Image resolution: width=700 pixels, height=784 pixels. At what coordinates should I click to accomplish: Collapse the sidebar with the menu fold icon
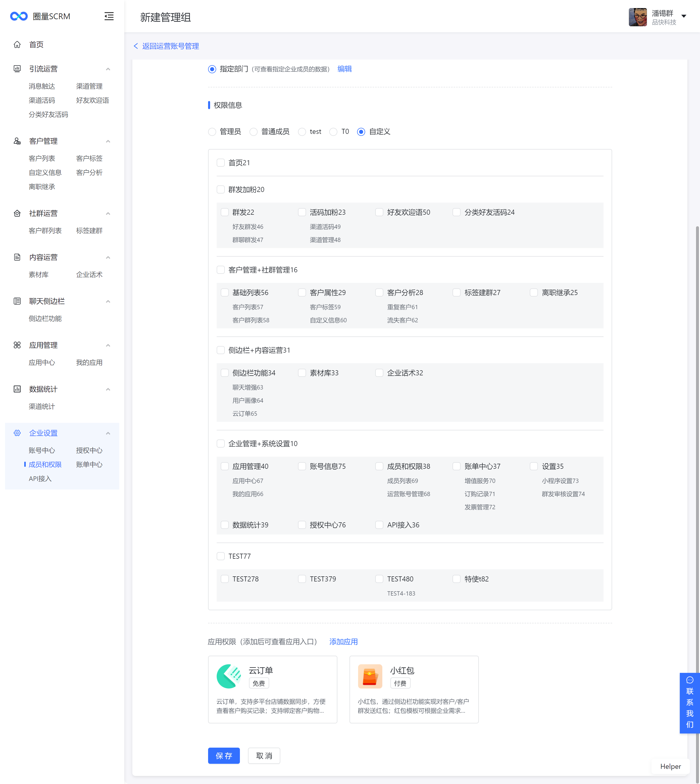click(109, 16)
